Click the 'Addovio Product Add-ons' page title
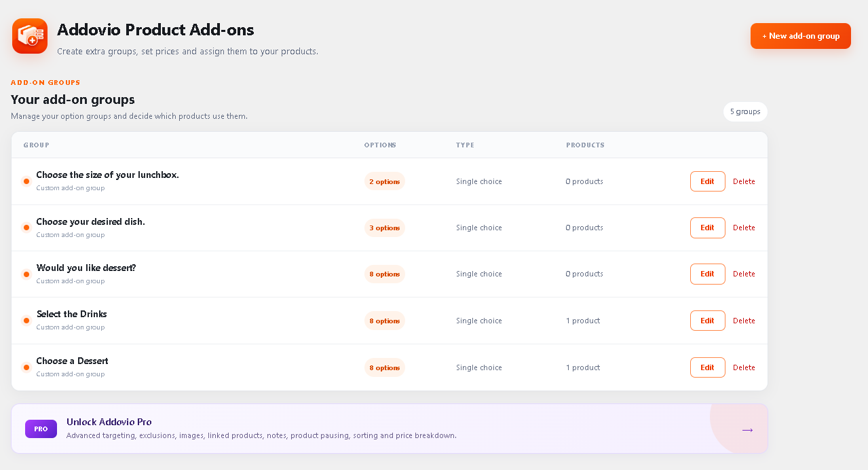This screenshot has height=470, width=868. [x=155, y=30]
